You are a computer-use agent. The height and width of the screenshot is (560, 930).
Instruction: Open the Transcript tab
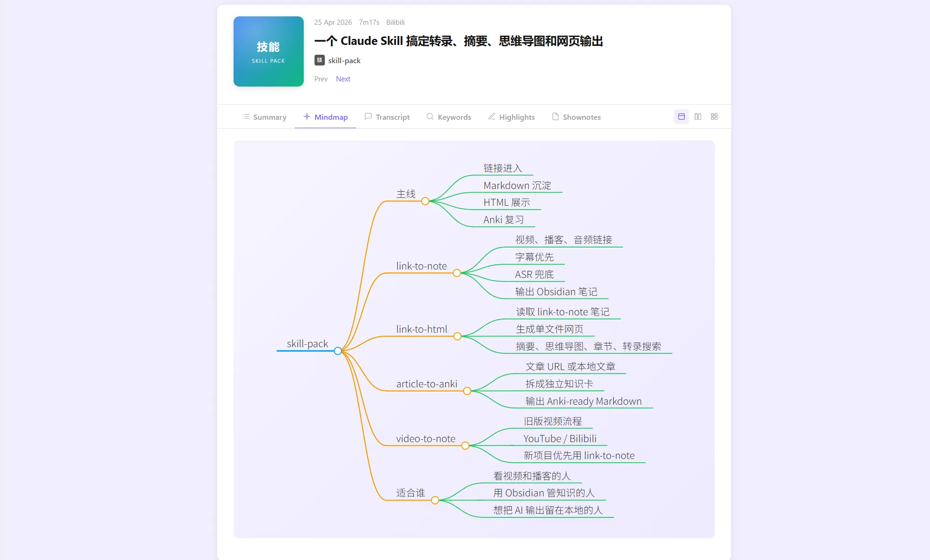tap(387, 117)
